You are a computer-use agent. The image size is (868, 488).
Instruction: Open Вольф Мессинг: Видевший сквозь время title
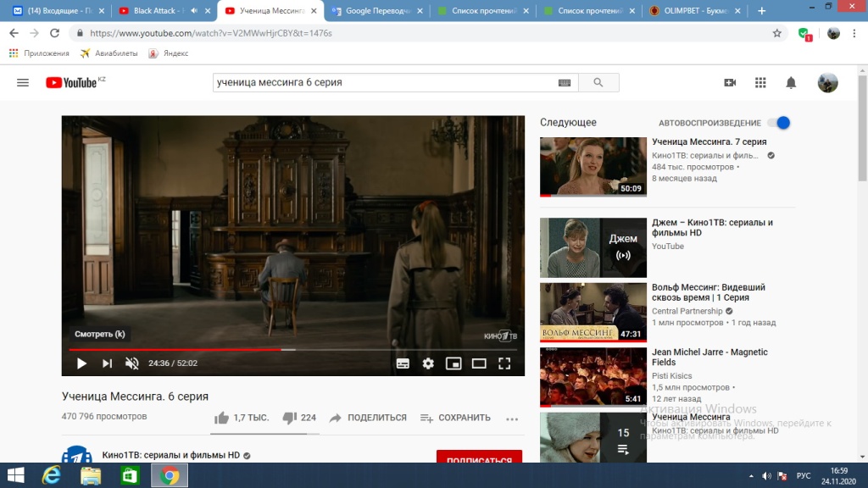pos(709,292)
